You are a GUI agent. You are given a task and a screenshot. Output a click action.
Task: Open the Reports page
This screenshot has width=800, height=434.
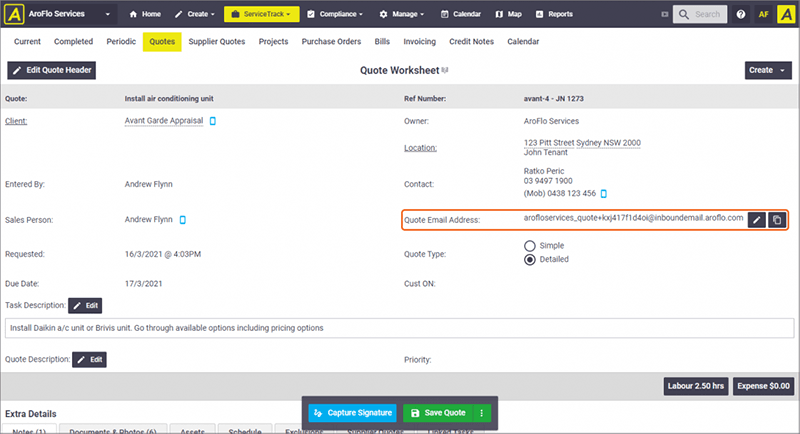coord(554,14)
